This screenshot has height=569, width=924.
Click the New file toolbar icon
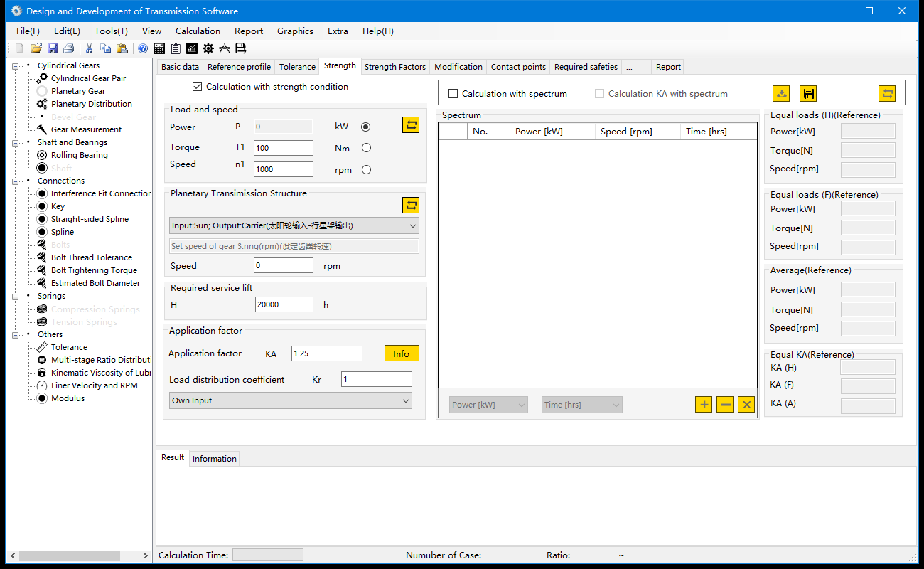coord(19,48)
